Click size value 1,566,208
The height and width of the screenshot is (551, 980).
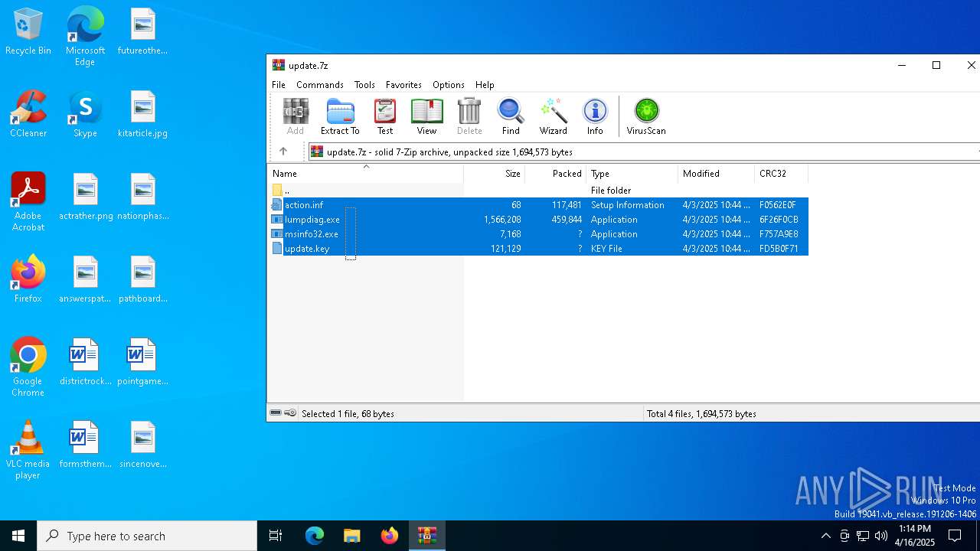tap(502, 220)
